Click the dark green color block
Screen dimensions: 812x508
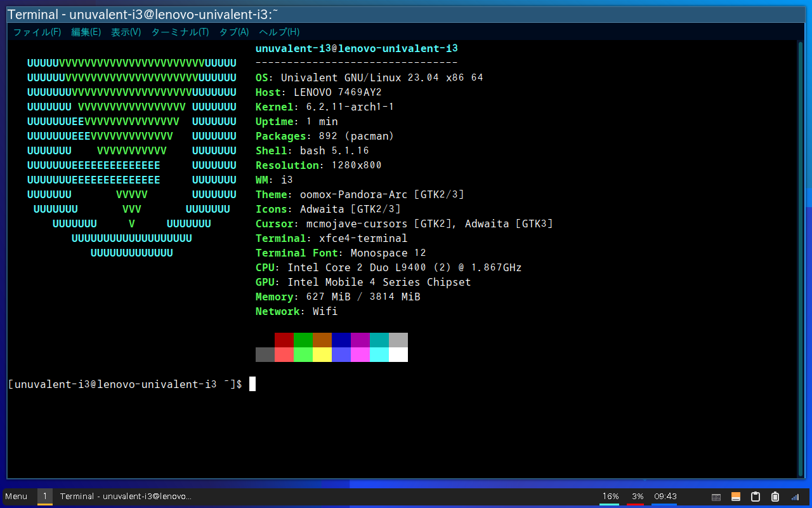[303, 340]
